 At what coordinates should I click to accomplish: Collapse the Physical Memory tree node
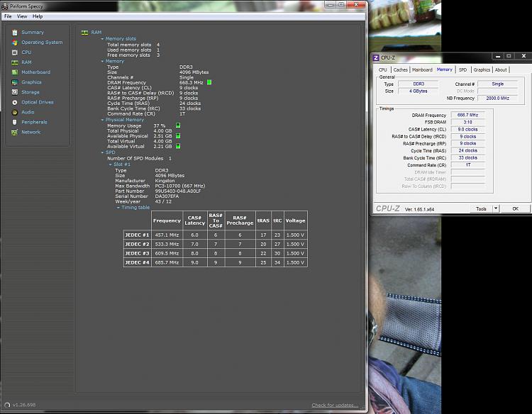tap(102, 120)
